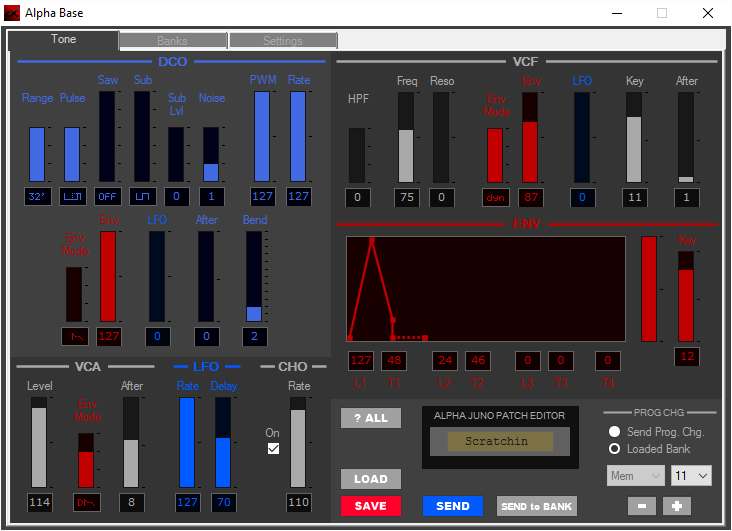The width and height of the screenshot is (732, 531).
Task: Adjust the DCO Pulse slider
Action: pyautogui.click(x=72, y=154)
